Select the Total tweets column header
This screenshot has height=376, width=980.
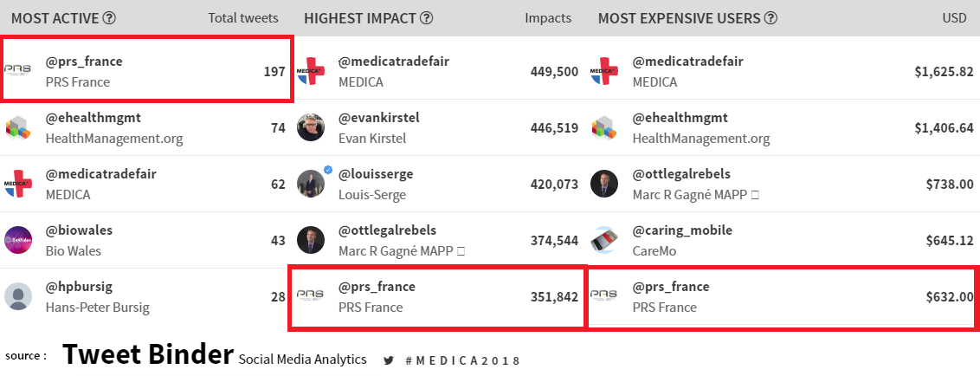pyautogui.click(x=243, y=18)
